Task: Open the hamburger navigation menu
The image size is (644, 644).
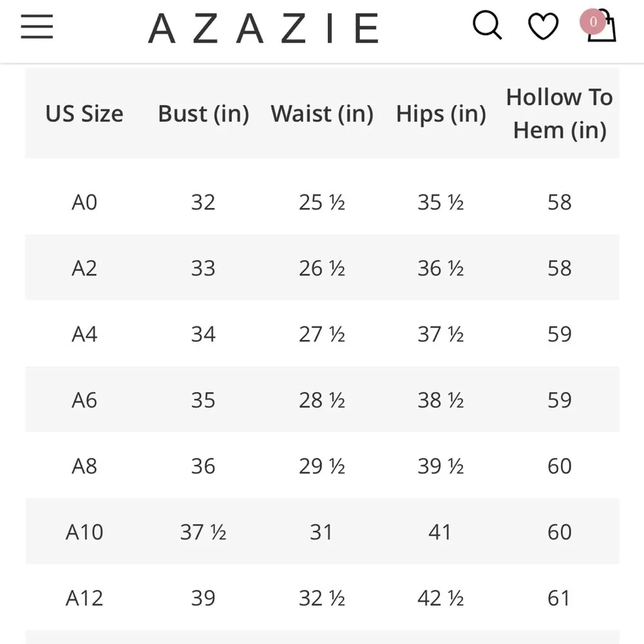Action: (x=37, y=27)
